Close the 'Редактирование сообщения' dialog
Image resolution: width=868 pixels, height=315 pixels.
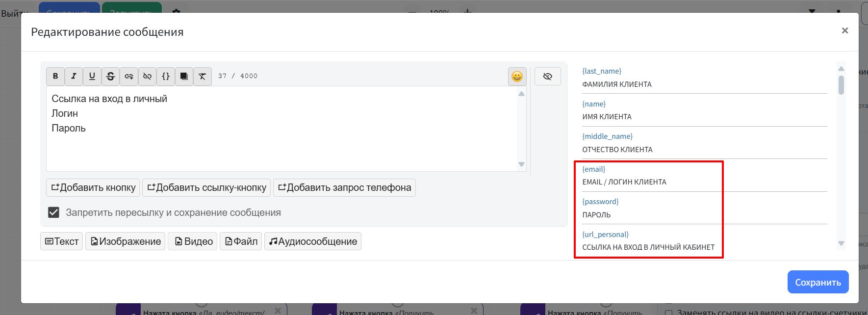click(x=845, y=30)
